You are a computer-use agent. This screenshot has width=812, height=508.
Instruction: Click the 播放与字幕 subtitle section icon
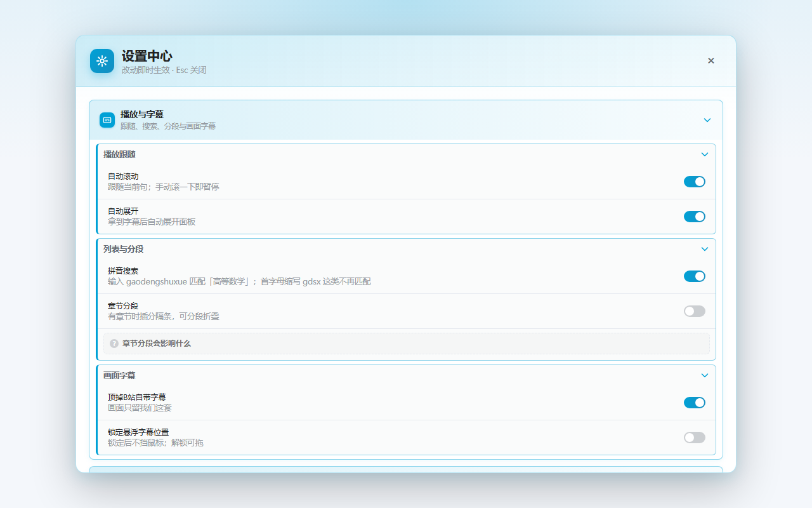(107, 120)
